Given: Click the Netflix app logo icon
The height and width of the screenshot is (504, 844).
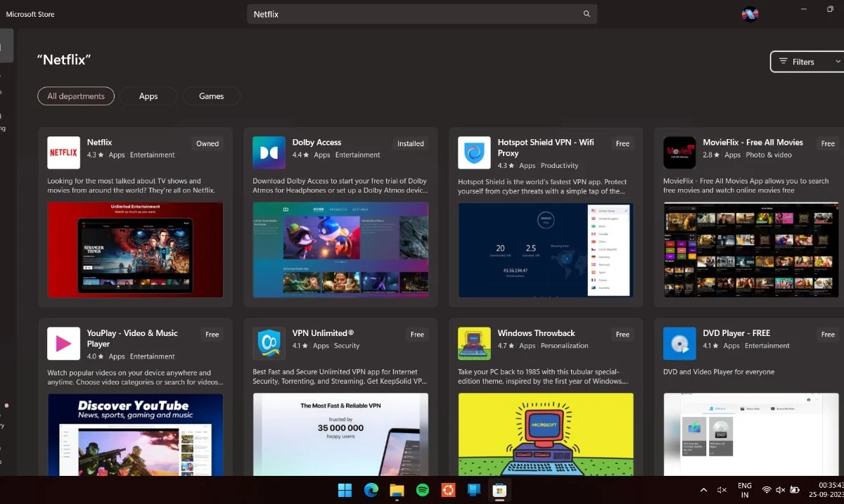Looking at the screenshot, I should (x=63, y=153).
